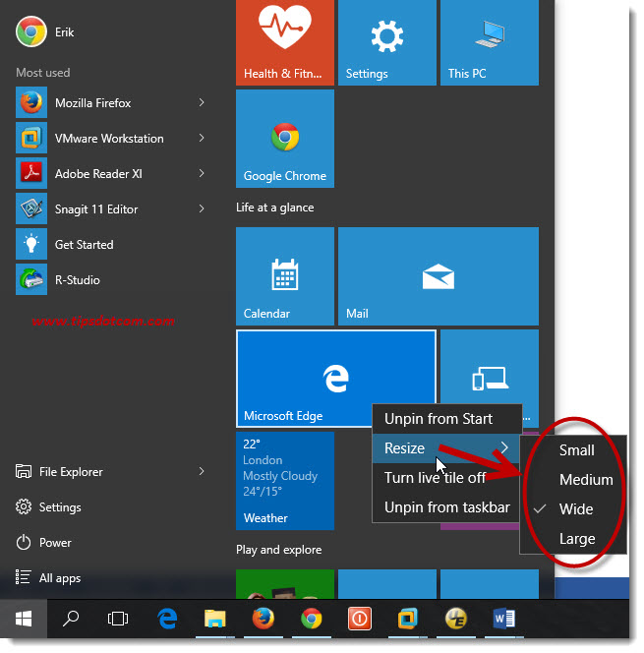644x653 pixels.
Task: Open All apps list
Action: pyautogui.click(x=60, y=578)
